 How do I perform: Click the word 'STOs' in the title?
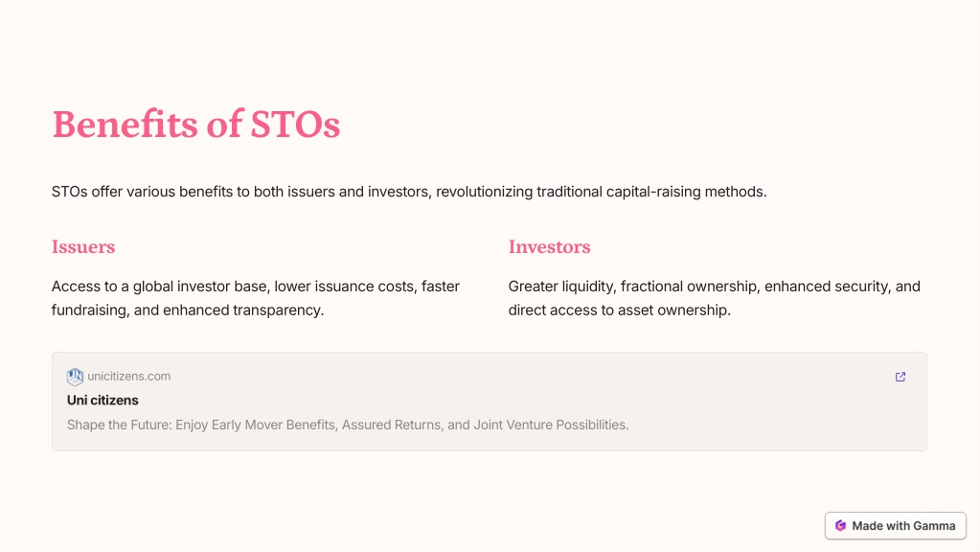click(295, 125)
